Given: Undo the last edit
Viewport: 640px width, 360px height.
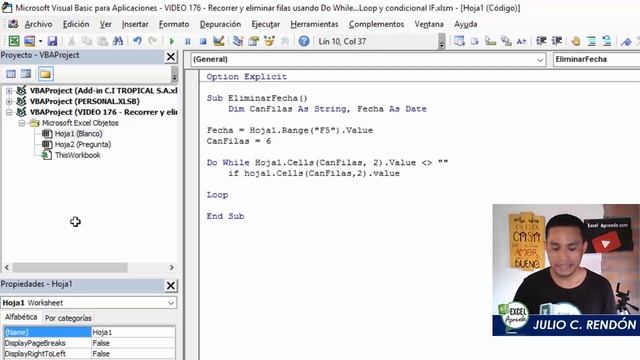Looking at the screenshot, I should click(137, 41).
